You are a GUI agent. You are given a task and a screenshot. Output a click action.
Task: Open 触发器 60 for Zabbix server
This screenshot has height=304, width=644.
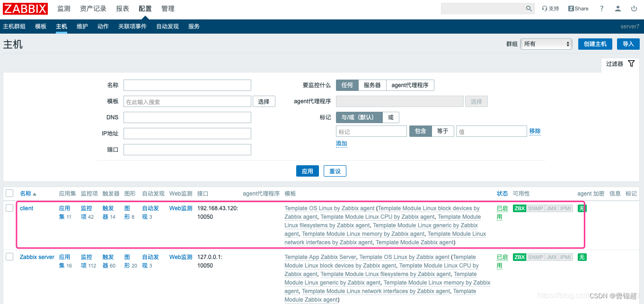(109, 261)
